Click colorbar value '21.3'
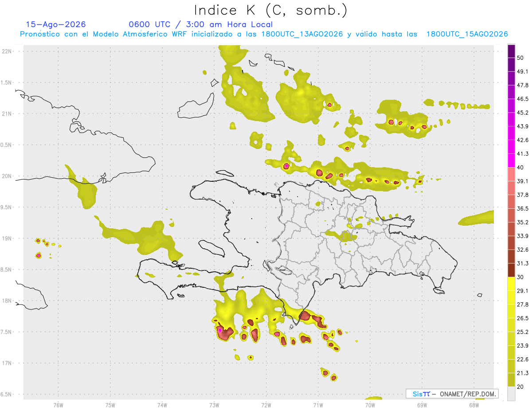 (x=523, y=373)
